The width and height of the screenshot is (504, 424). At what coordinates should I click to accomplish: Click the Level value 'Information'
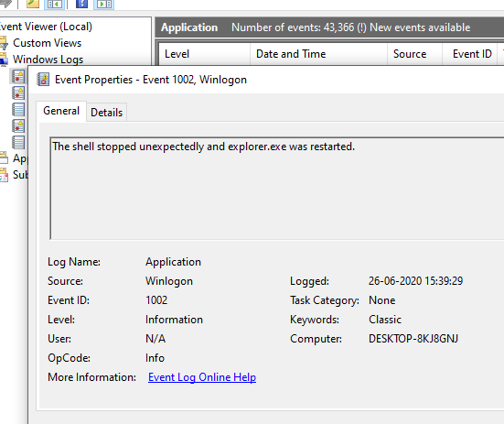pyautogui.click(x=174, y=320)
